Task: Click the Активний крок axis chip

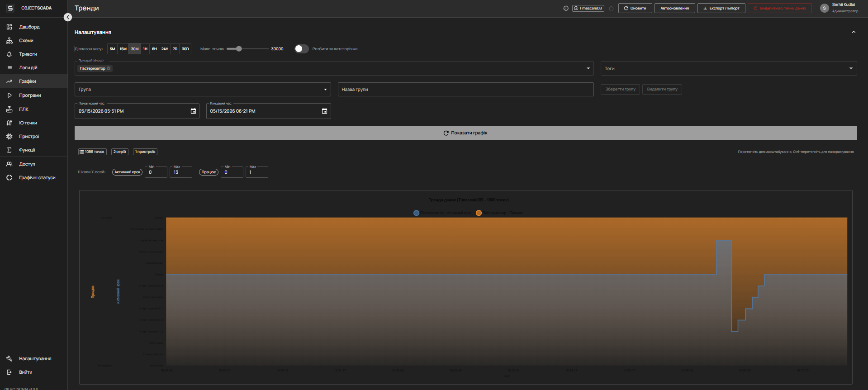Action: click(x=127, y=172)
